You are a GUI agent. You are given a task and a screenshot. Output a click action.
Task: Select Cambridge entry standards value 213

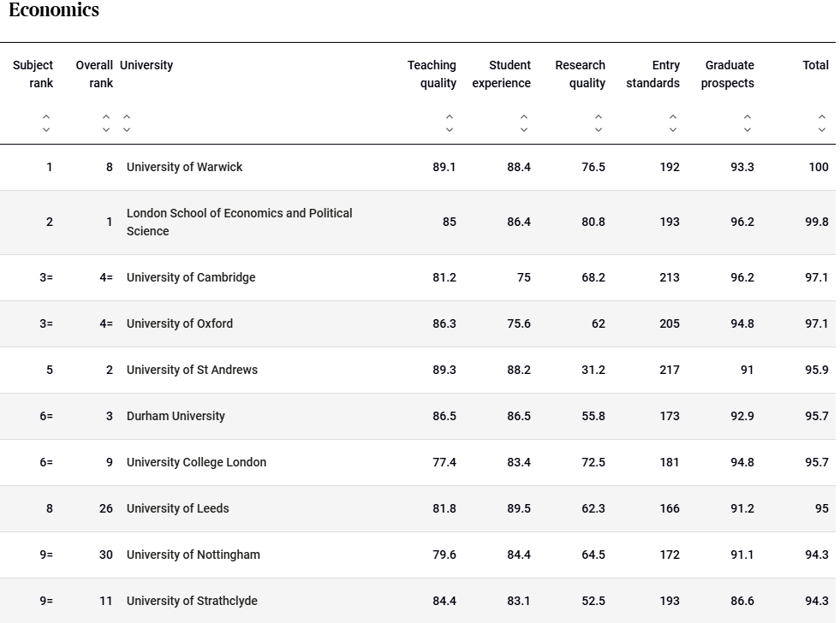coord(670,277)
